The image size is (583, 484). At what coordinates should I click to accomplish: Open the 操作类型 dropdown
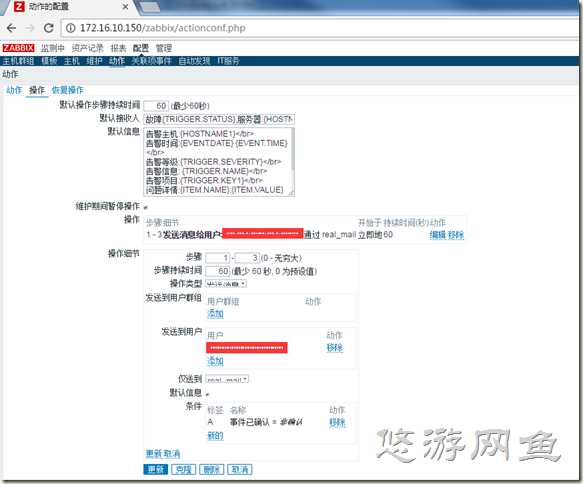pos(226,284)
